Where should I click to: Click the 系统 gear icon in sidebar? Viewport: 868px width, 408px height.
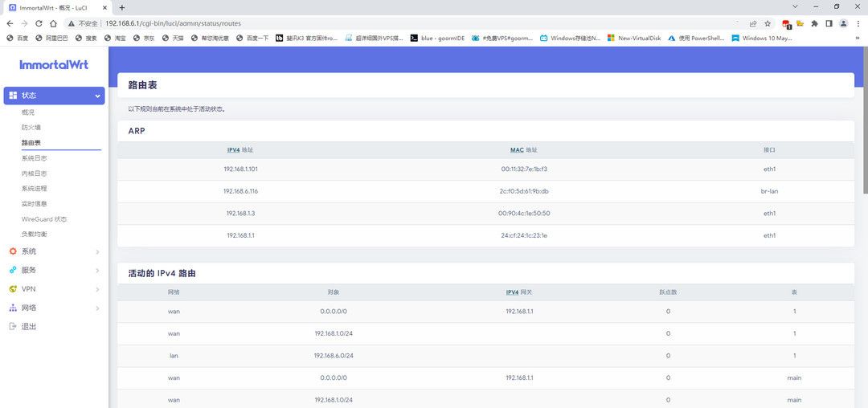[x=13, y=251]
